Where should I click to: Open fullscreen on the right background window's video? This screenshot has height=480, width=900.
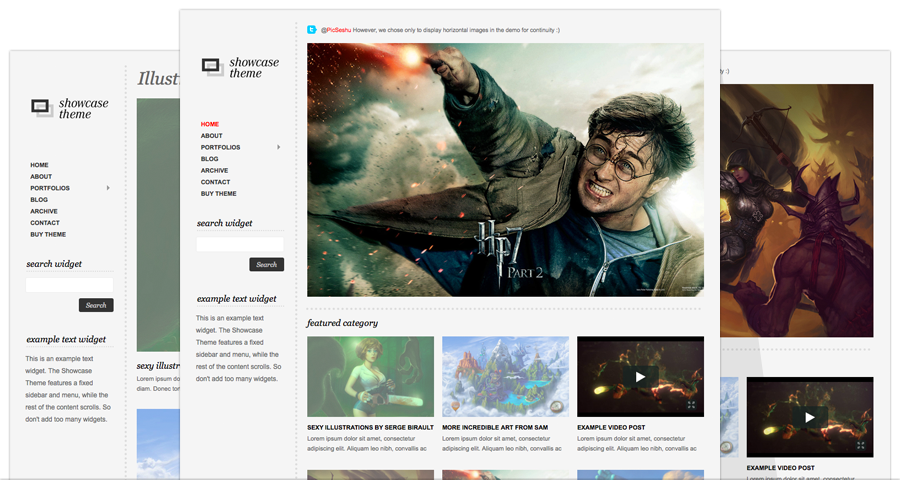pos(861,445)
